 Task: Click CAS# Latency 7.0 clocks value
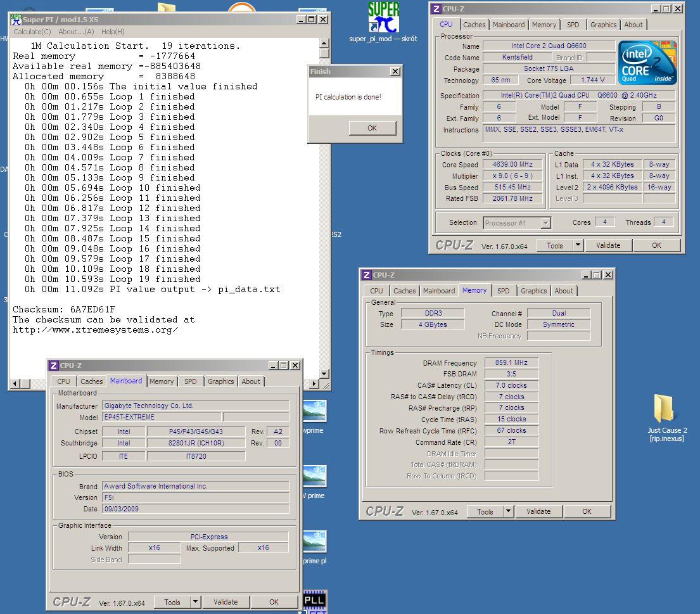click(511, 385)
